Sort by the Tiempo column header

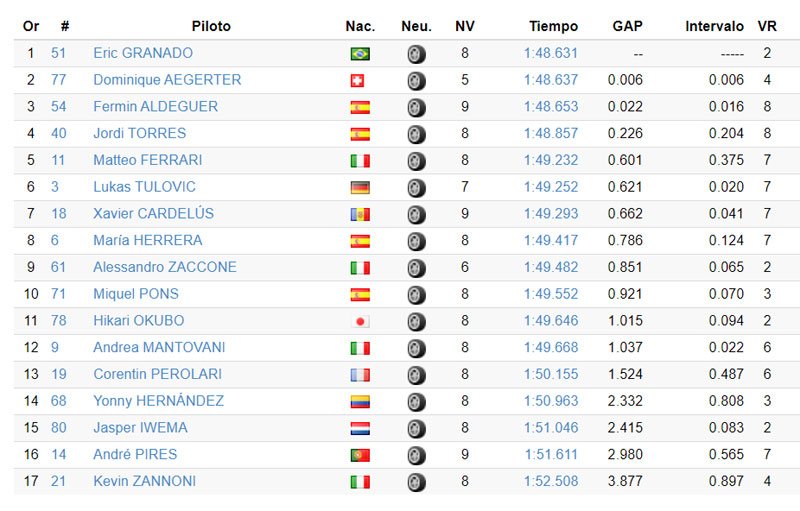(x=553, y=26)
